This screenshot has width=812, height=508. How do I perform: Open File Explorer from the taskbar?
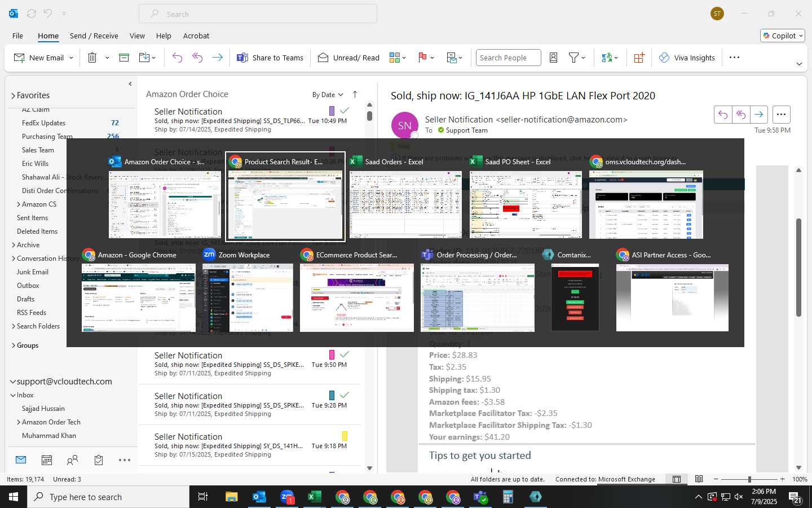231,497
